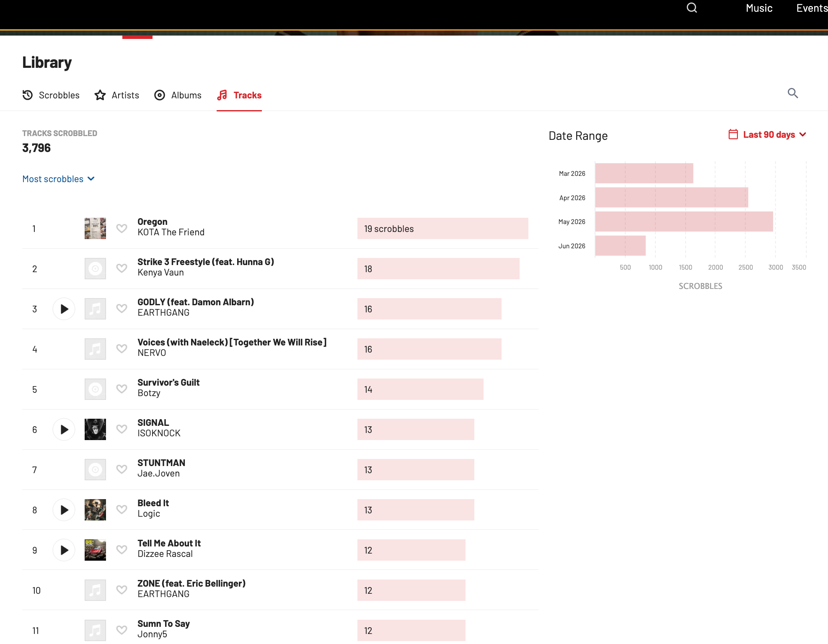Screen dimensions: 828x644
Task: Play Tell Me About It by Dizzee Rascal
Action: tap(64, 550)
